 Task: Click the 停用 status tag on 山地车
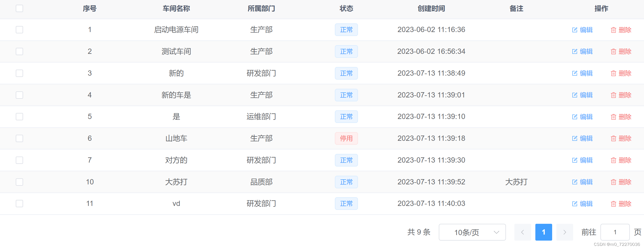346,138
